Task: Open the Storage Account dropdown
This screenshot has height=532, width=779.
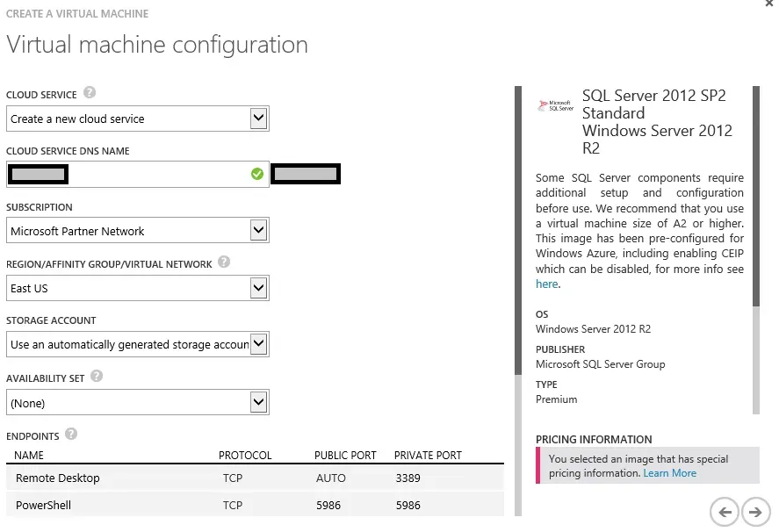Action: click(258, 343)
